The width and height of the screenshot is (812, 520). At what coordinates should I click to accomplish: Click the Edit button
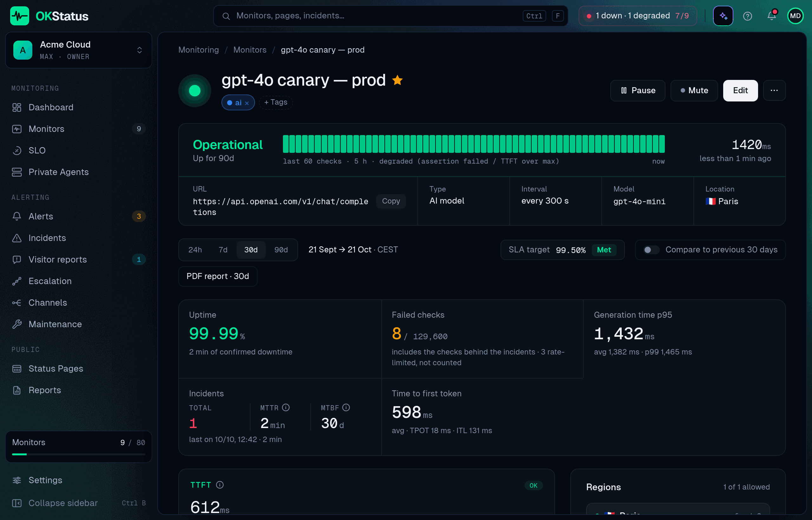point(740,90)
